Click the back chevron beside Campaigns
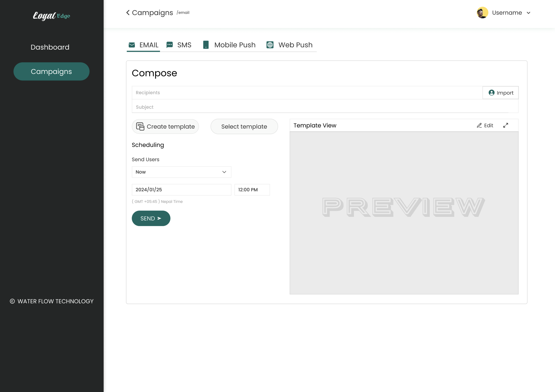The width and height of the screenshot is (555, 392). [128, 13]
